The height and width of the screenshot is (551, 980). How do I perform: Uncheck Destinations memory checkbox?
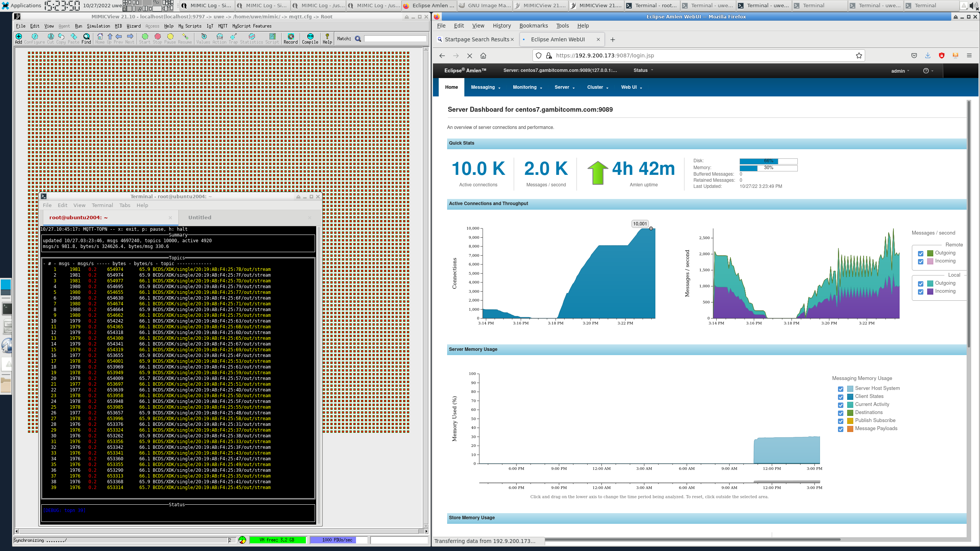point(841,413)
